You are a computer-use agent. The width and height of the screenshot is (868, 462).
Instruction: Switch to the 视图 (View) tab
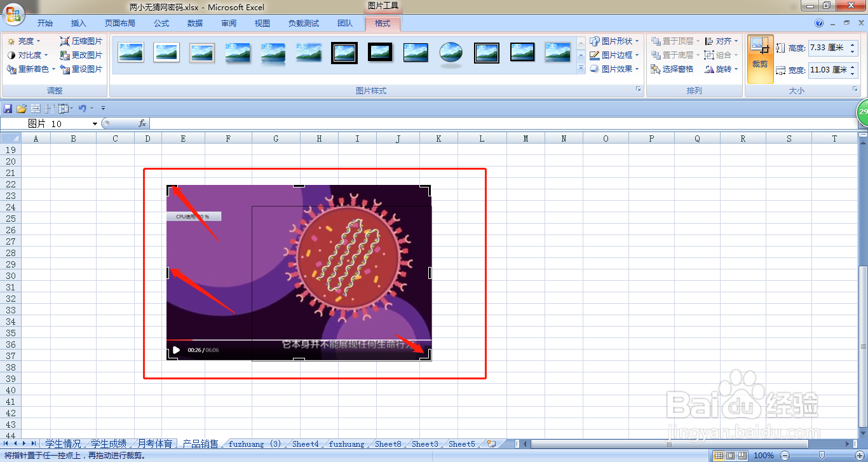262,24
